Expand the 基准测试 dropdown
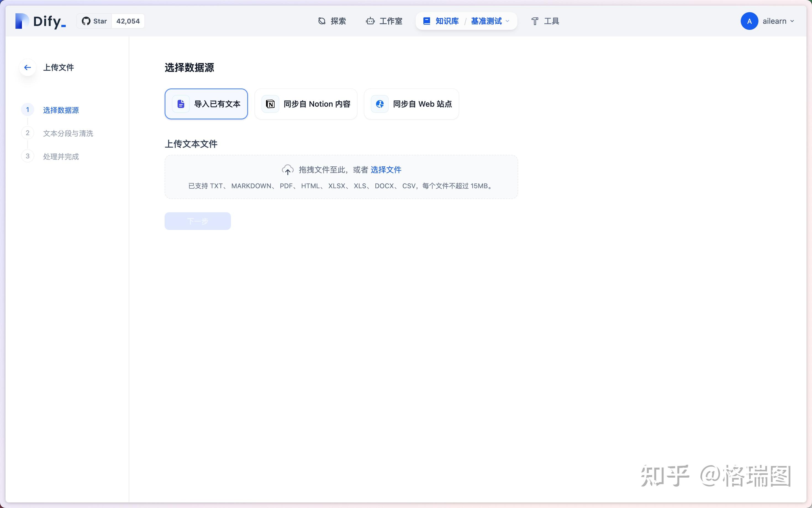812x508 pixels. 489,21
